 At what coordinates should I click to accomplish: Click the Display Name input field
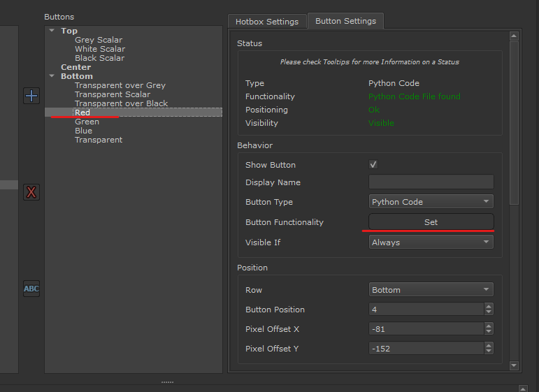point(431,182)
